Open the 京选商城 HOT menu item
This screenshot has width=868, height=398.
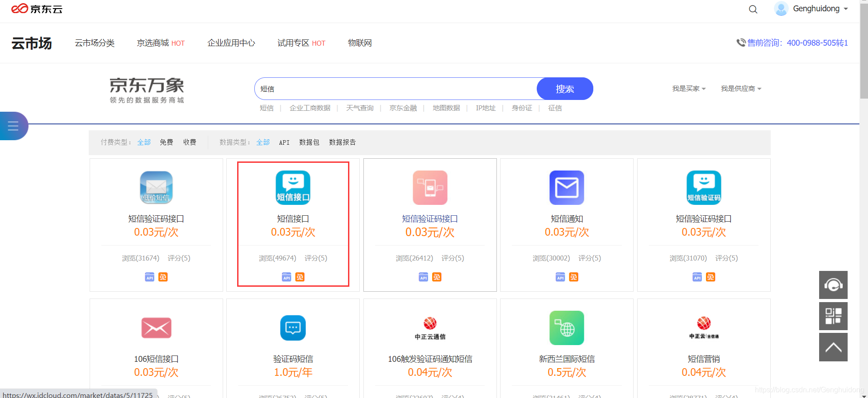[161, 43]
